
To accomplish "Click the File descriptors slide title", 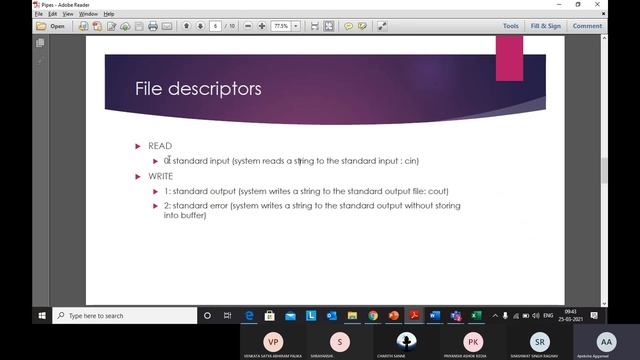I will pos(198,89).
